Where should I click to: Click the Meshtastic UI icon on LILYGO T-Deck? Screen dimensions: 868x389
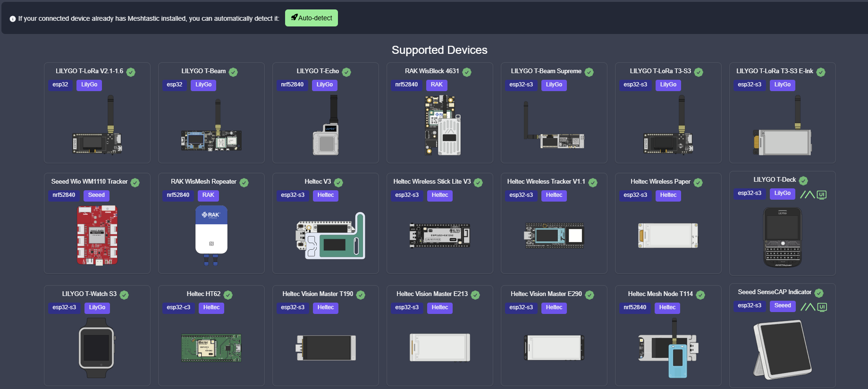[813, 194]
